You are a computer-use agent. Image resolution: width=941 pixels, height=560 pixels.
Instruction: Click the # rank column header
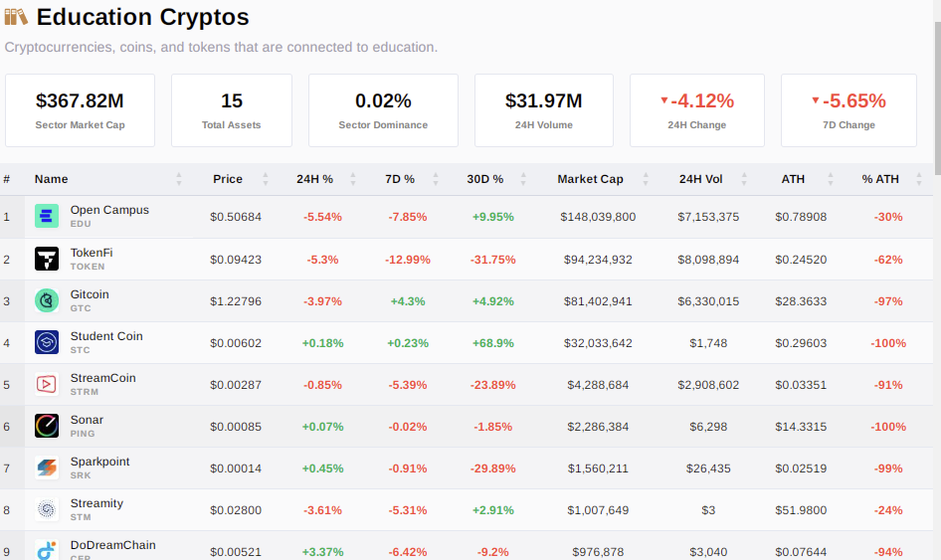tap(7, 179)
